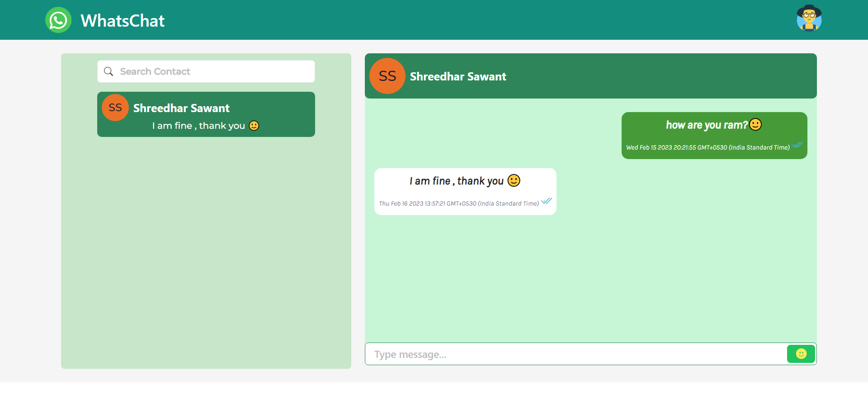Click emoji in the white chat bubble
The image size is (868, 409).
[514, 180]
